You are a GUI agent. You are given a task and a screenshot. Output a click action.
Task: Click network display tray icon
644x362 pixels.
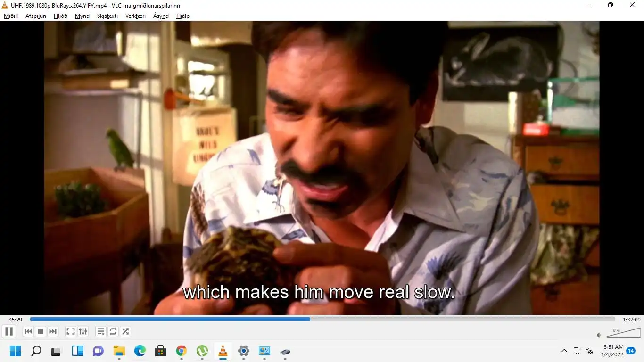click(x=577, y=351)
